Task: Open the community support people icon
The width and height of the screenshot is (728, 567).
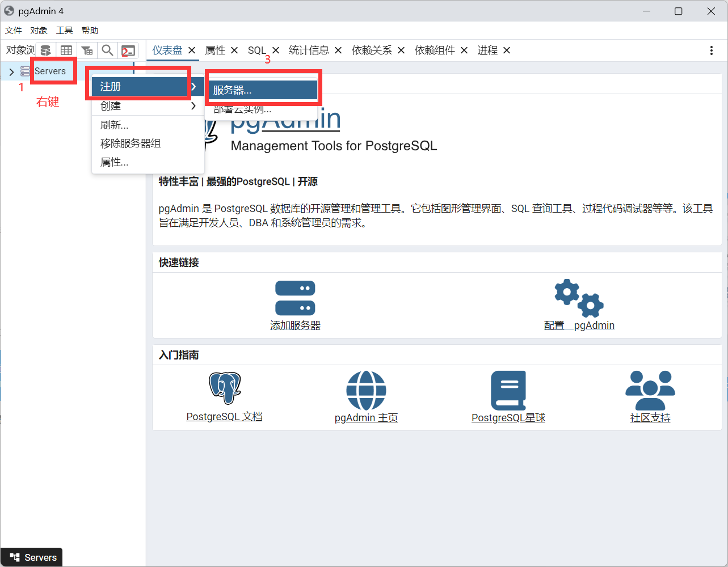Action: click(x=650, y=390)
